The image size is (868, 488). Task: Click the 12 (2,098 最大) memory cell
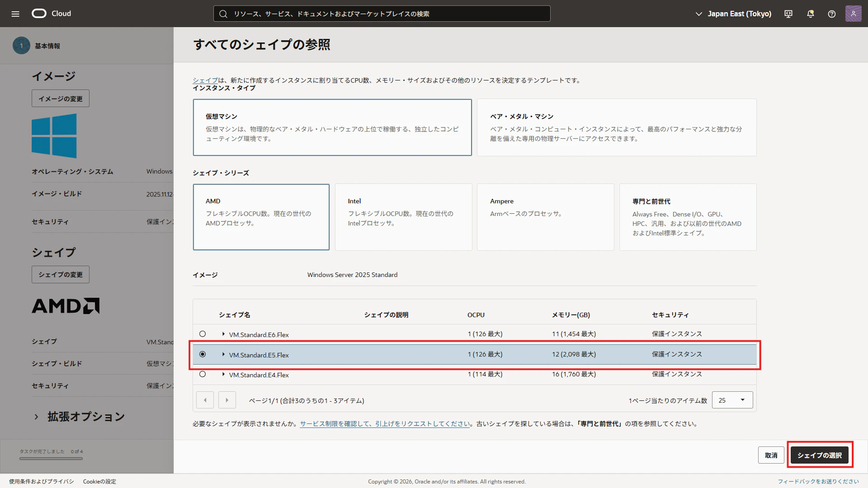574,354
